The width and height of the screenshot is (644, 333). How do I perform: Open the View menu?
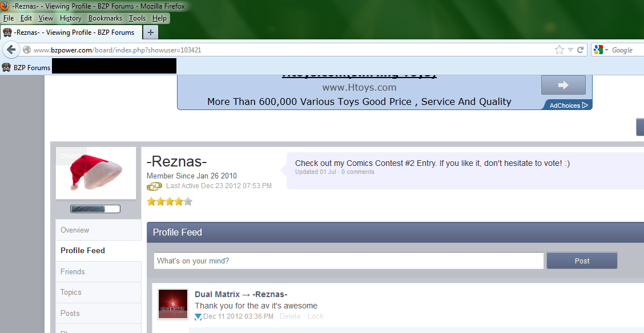(x=46, y=18)
